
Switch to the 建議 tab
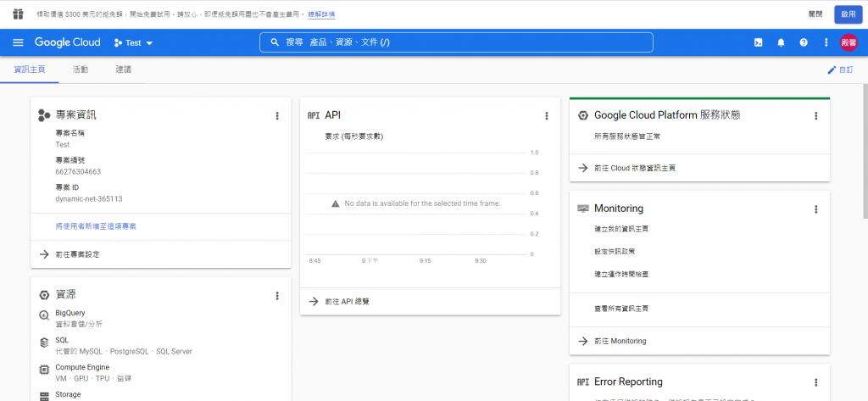124,70
